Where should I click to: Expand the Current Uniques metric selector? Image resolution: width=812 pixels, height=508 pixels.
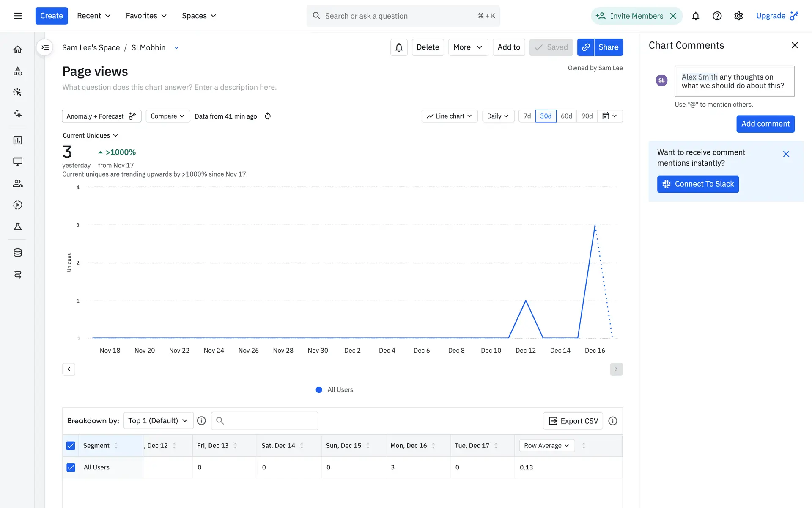point(91,135)
